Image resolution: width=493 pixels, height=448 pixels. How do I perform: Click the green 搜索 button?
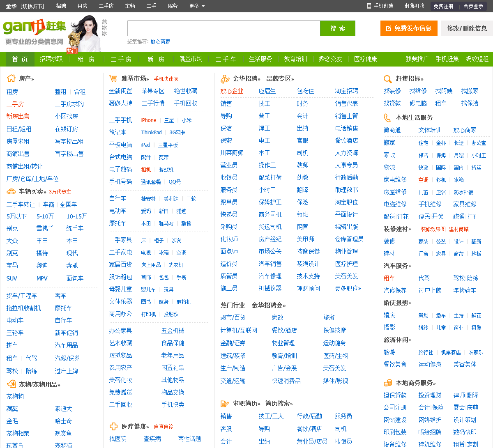point(338,28)
